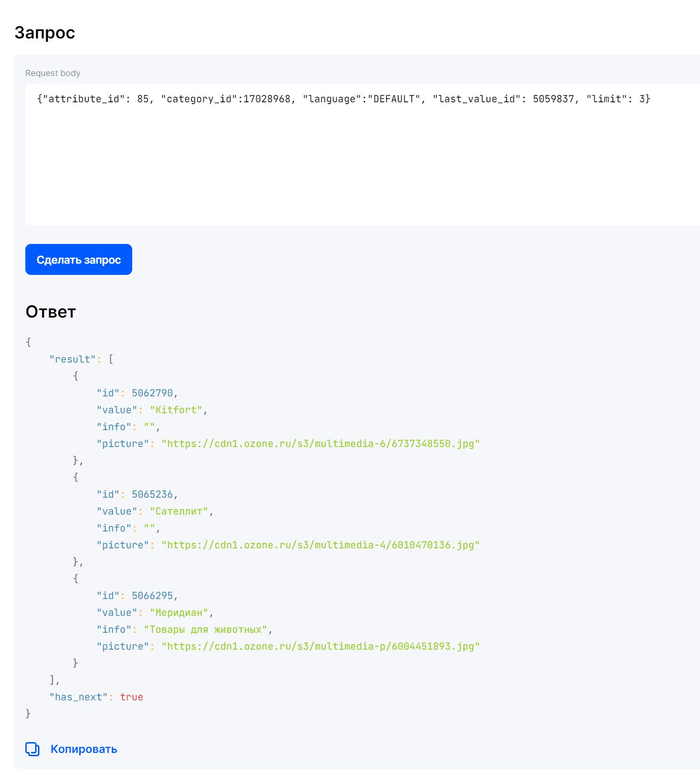Select the Сателлит value in the response

tap(181, 511)
